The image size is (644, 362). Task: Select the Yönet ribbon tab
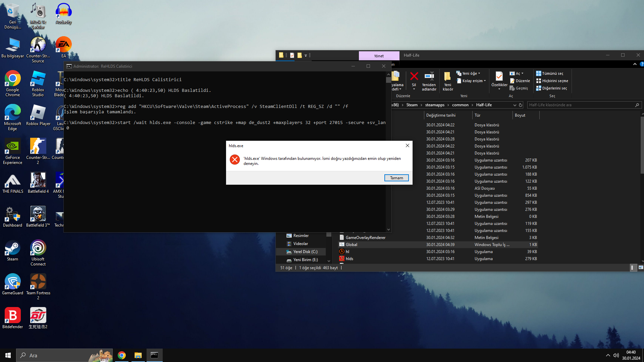379,56
